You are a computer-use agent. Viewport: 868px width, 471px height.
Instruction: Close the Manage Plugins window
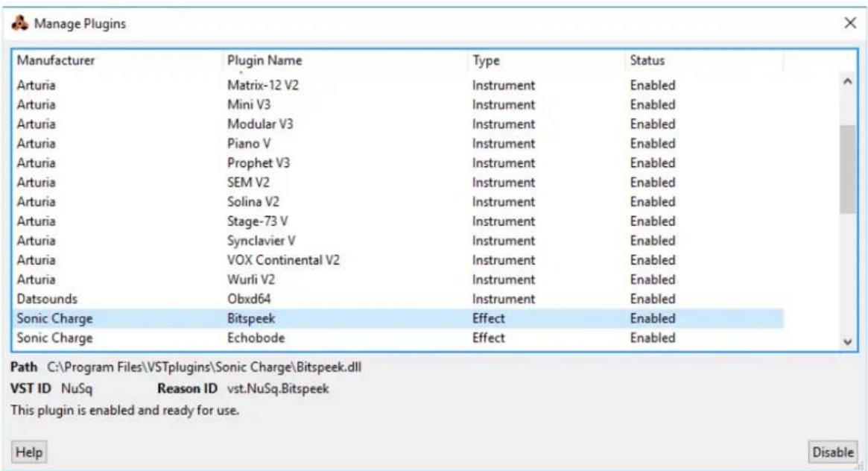[850, 23]
